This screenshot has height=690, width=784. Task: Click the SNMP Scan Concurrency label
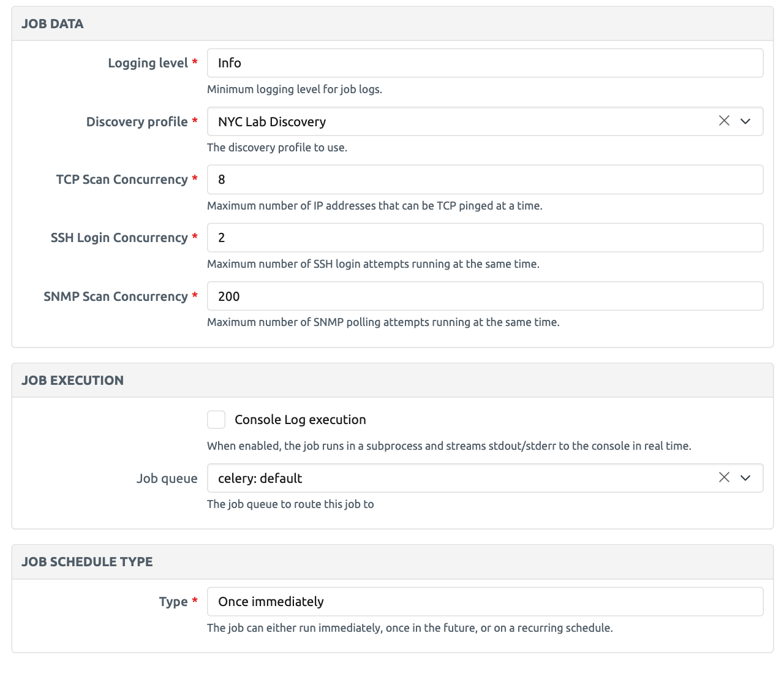(116, 297)
